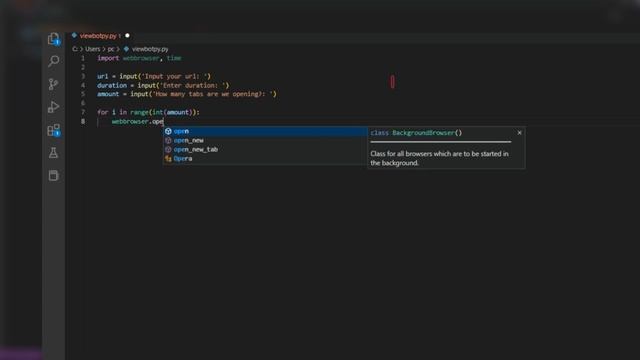Click the method icon beside 'open_new_tab'
The width and height of the screenshot is (640, 360).
click(168, 149)
